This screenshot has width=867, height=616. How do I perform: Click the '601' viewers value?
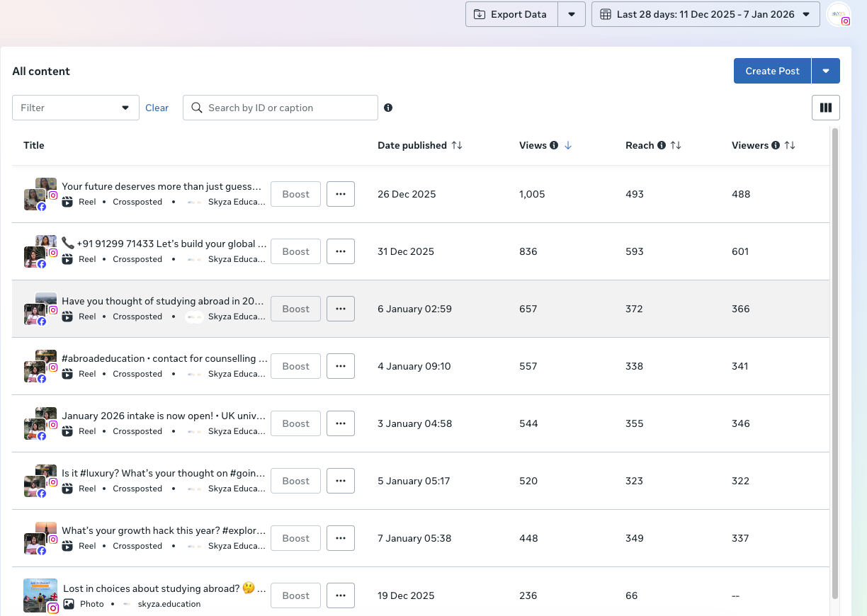click(x=740, y=251)
